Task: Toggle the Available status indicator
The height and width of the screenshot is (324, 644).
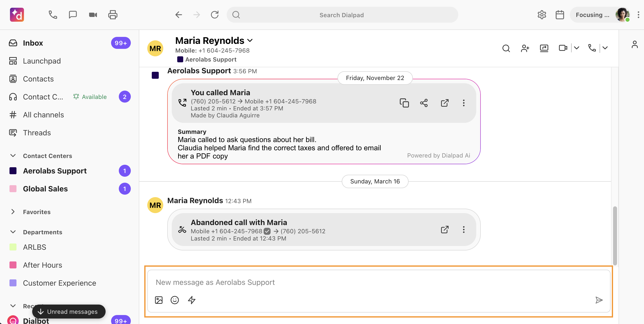Action: [90, 97]
